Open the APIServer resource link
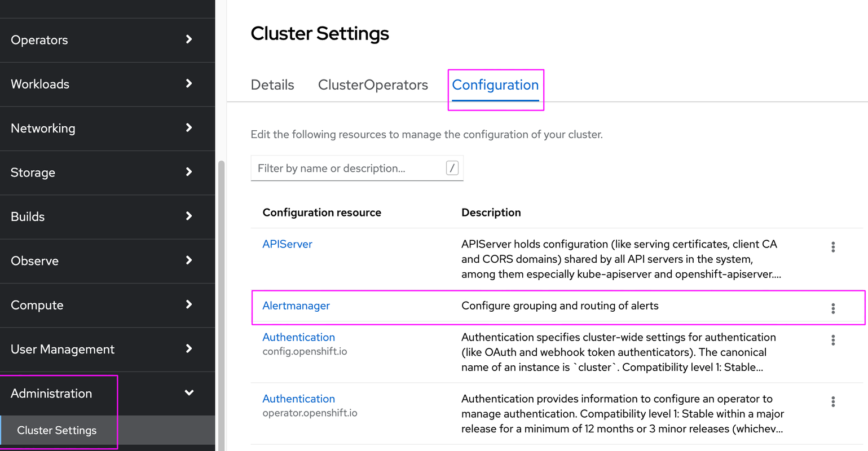The image size is (868, 451). (287, 244)
